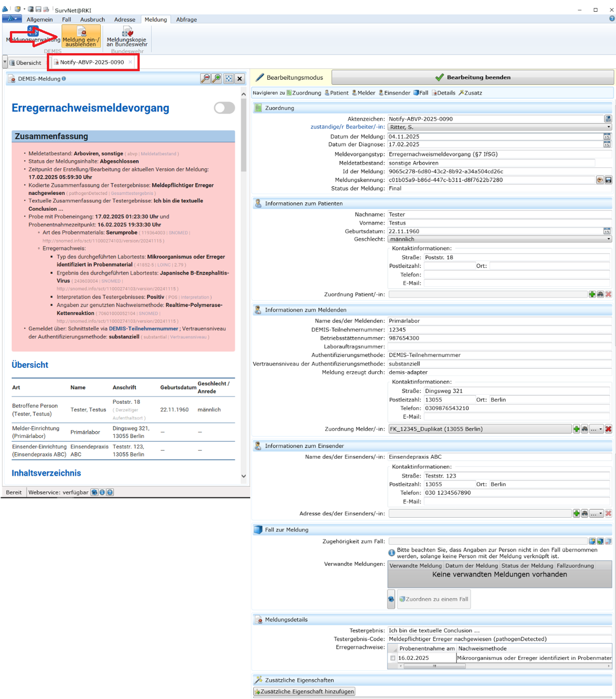Toggle switch next to Erregernachweismeldevorgang heading

tap(224, 108)
